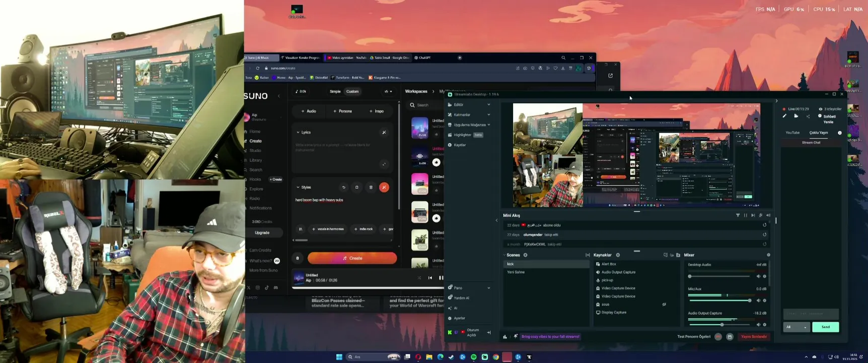
Task: Clear styles with the trash icon
Action: point(371,188)
